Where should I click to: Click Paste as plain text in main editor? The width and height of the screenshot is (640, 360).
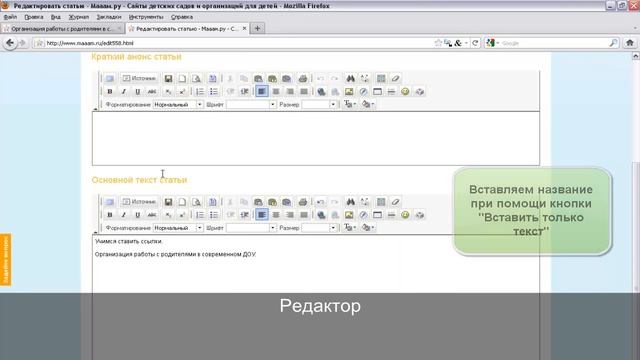pyautogui.click(x=272, y=202)
